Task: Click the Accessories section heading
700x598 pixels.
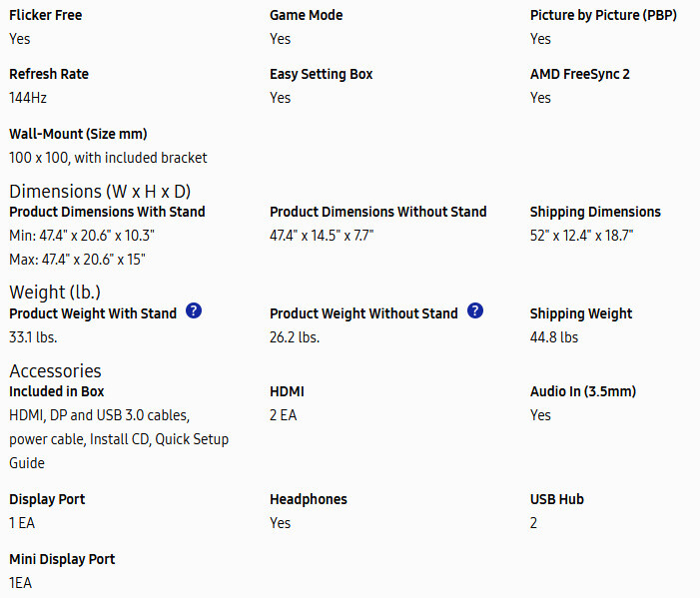Action: click(x=56, y=370)
